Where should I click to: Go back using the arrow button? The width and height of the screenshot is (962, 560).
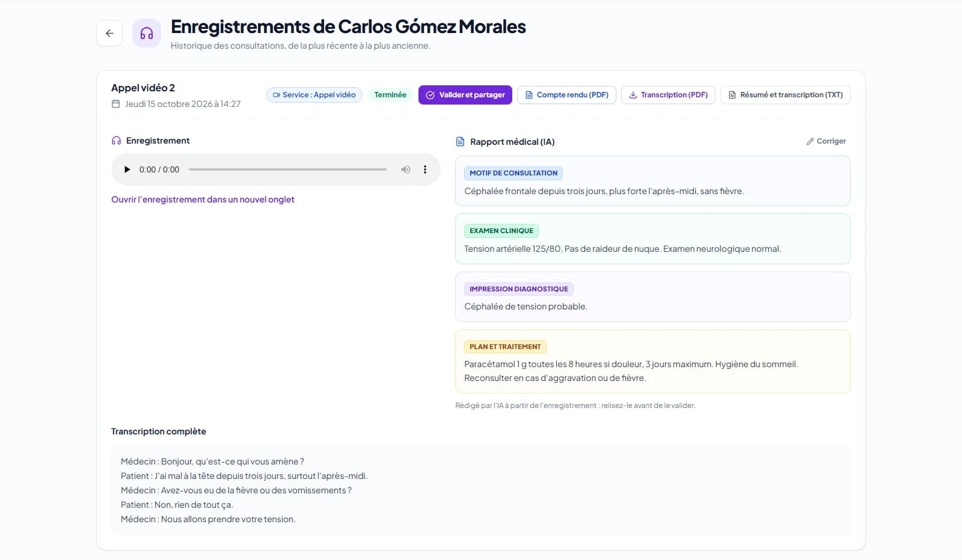tap(109, 33)
